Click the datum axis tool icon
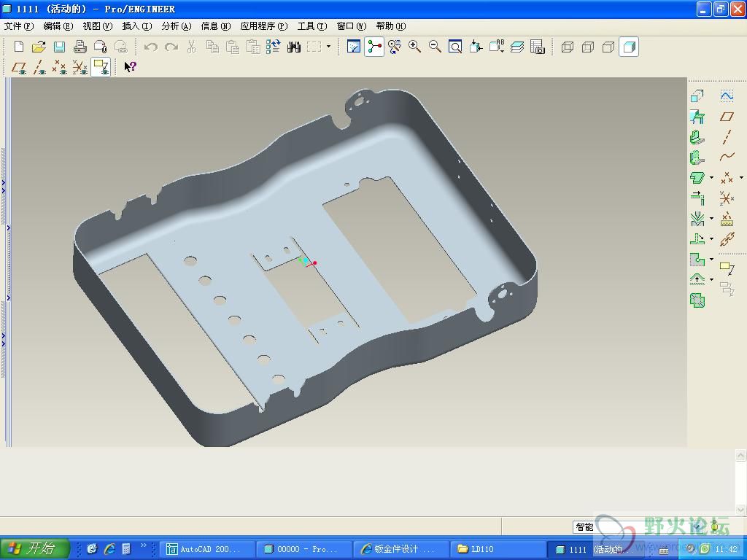The image size is (747, 560). [x=727, y=136]
